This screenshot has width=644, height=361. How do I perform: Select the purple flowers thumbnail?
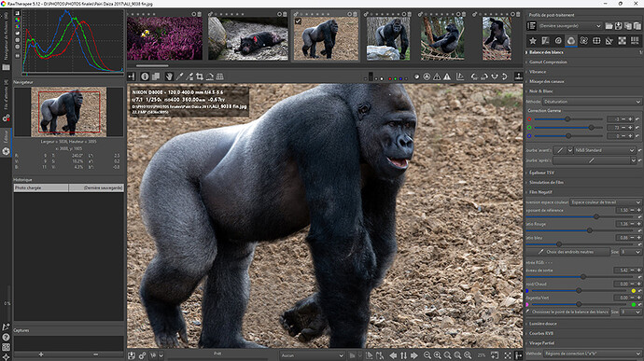tap(164, 38)
